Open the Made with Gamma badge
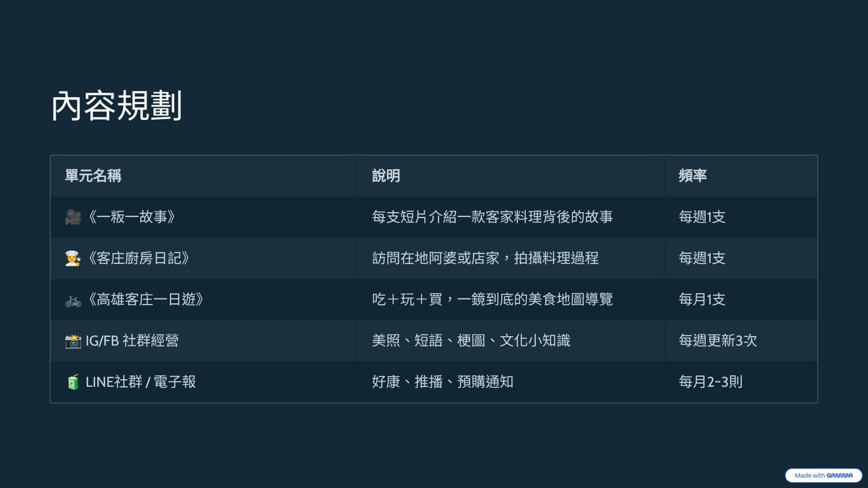Viewport: 868px width, 488px height. 824,475
